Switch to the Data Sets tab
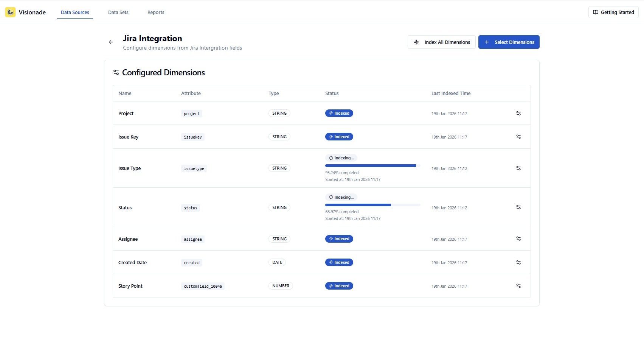The width and height of the screenshot is (644, 360). click(x=118, y=12)
